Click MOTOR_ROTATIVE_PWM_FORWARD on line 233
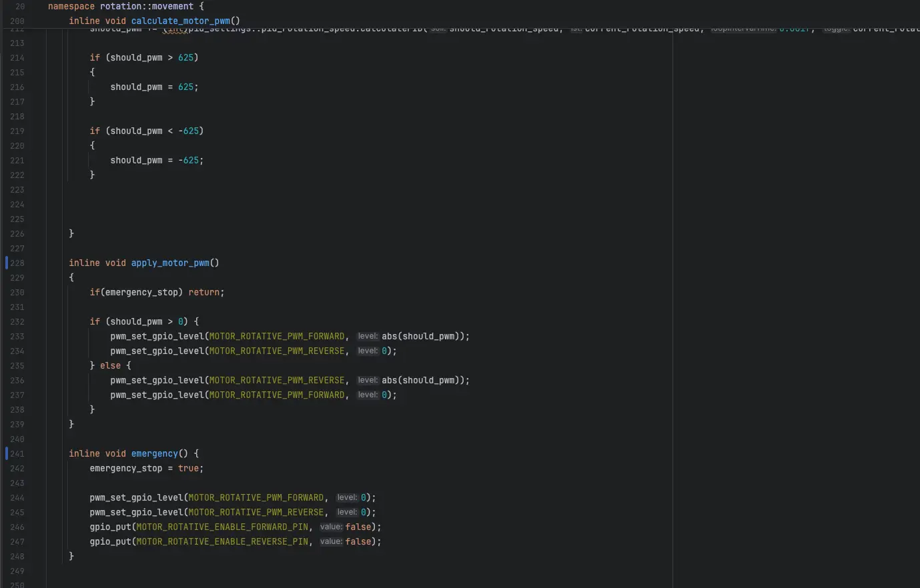Viewport: 920px width, 588px height. (277, 337)
